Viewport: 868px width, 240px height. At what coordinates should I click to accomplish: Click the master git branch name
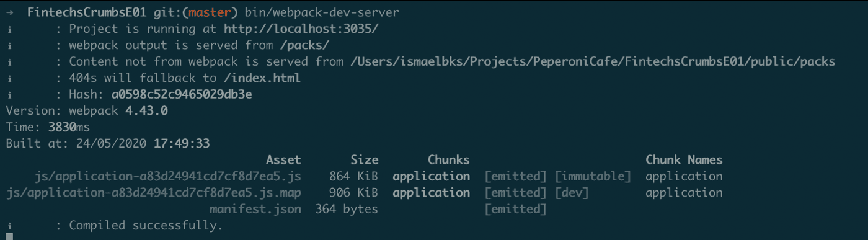(x=210, y=13)
